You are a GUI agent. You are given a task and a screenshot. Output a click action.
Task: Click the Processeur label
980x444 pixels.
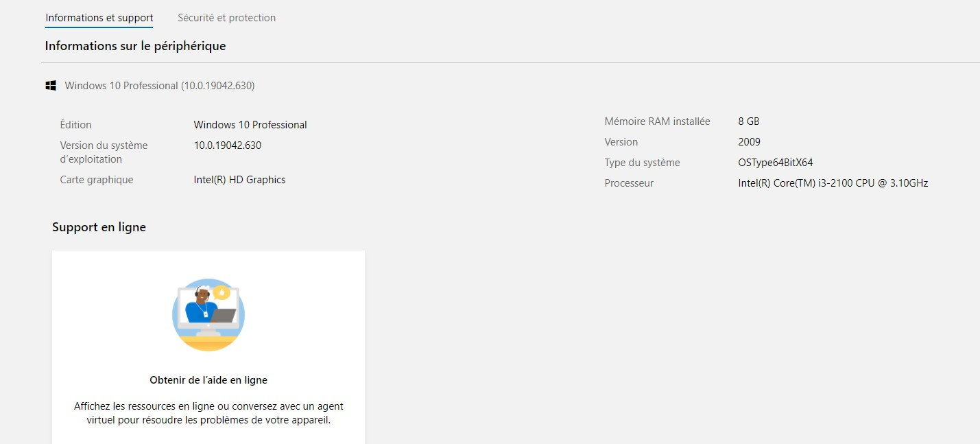pos(629,183)
